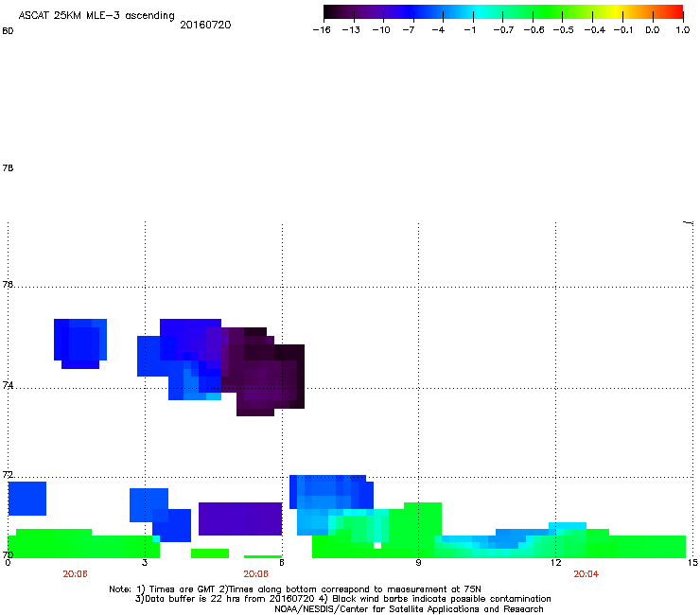Image resolution: width=700 pixels, height=615 pixels.
Task: Click the latitude label 70
Action: [x=8, y=554]
